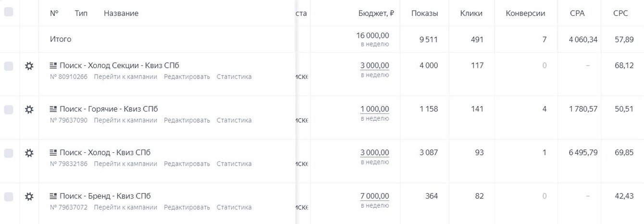
Task: Open the 1 000,00 budget for Горячие
Action: tap(374, 109)
